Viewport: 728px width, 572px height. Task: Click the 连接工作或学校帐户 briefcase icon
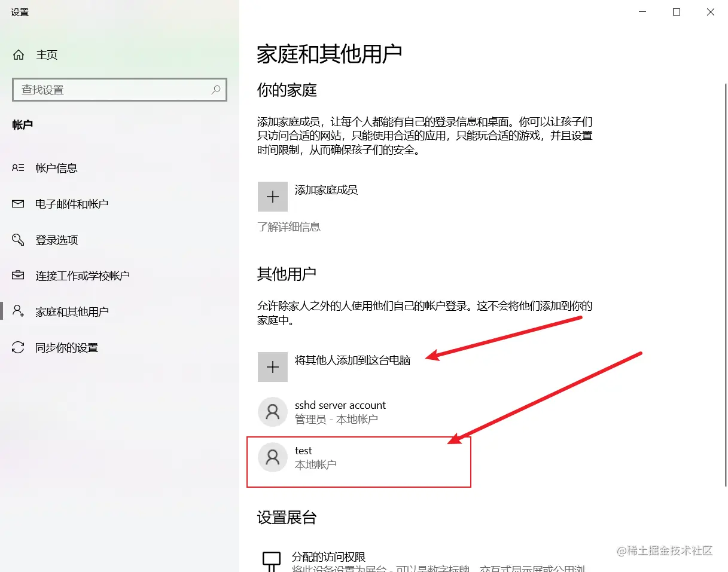pyautogui.click(x=18, y=276)
